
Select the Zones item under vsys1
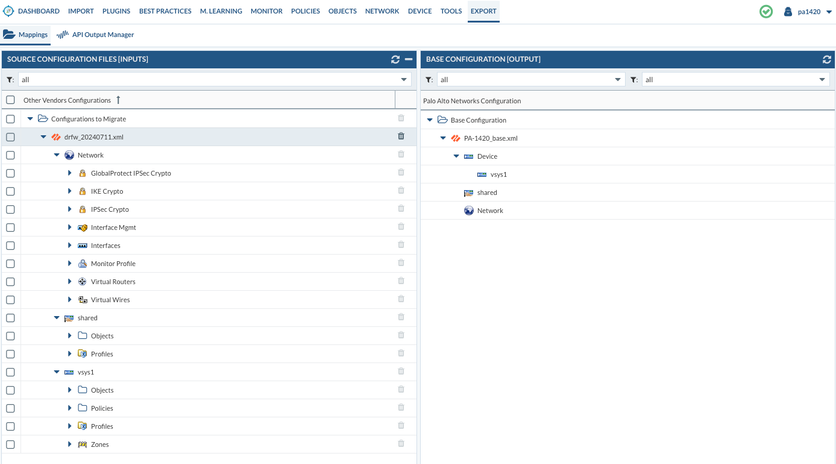[x=99, y=444]
